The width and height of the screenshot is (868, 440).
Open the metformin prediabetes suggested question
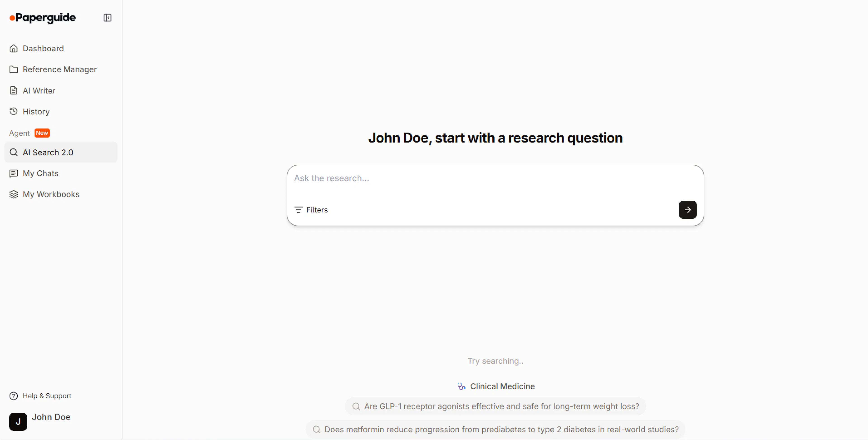tap(495, 429)
